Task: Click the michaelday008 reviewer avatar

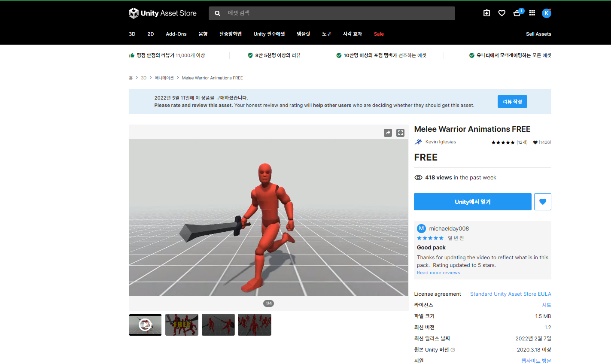Action: click(x=421, y=228)
